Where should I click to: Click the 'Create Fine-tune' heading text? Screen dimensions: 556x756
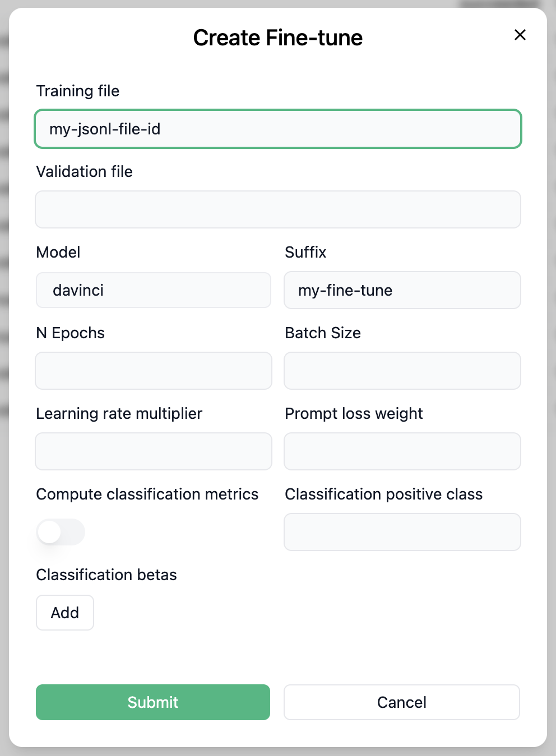(x=277, y=38)
